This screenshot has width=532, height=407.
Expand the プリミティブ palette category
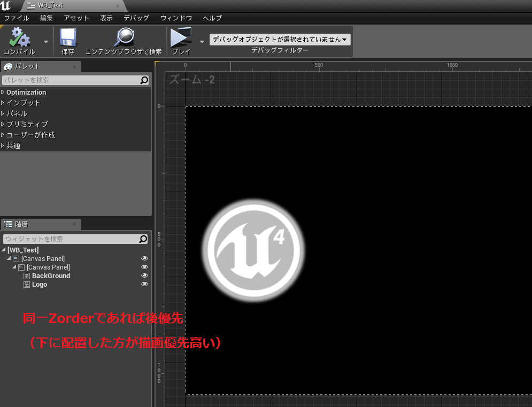pos(2,124)
